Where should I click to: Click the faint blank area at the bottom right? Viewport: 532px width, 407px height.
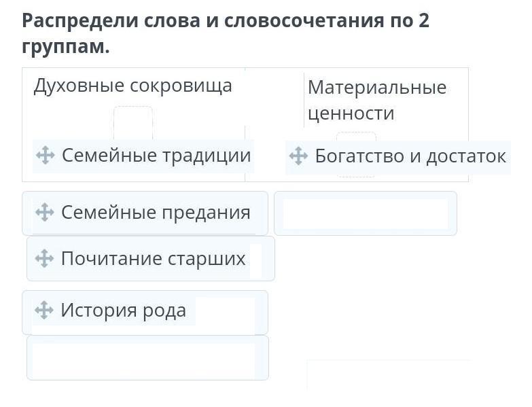click(387, 374)
